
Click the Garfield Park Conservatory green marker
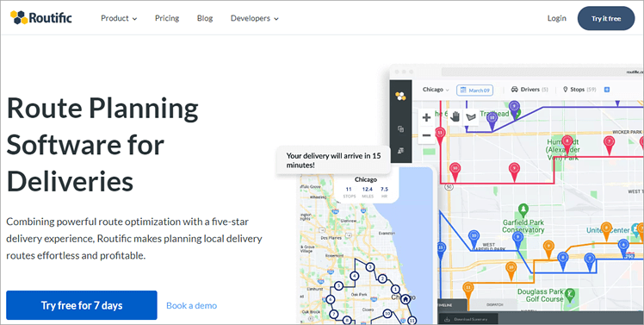pos(523,211)
